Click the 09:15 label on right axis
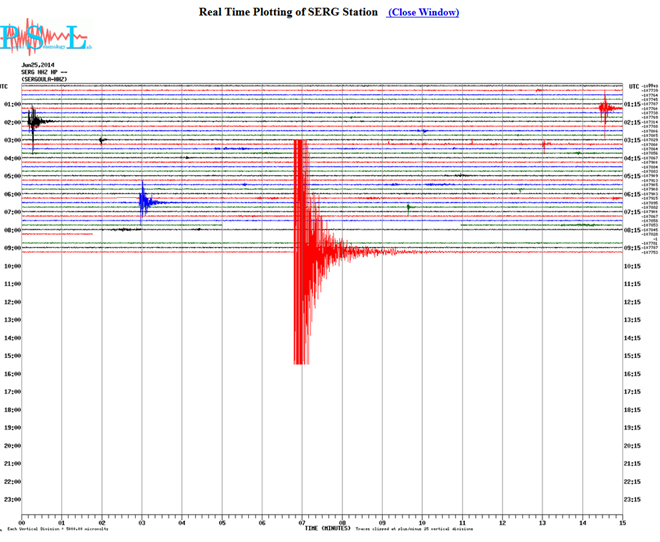 [632, 248]
